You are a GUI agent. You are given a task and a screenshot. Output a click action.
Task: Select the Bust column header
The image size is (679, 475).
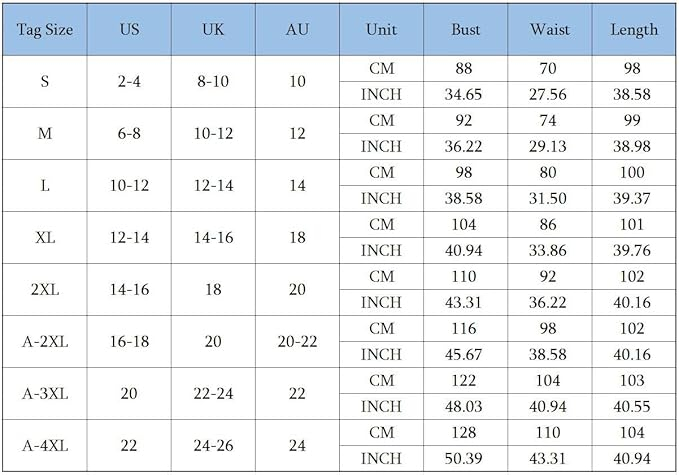point(465,30)
